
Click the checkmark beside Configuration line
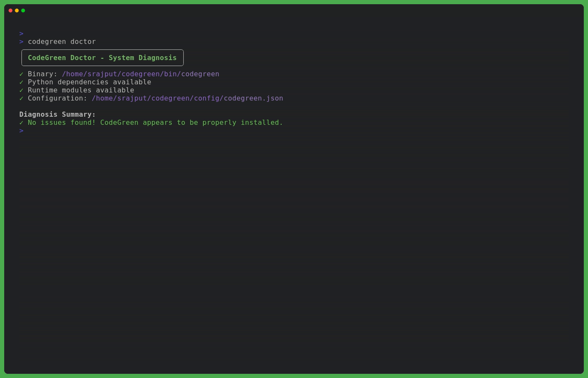pyautogui.click(x=21, y=98)
